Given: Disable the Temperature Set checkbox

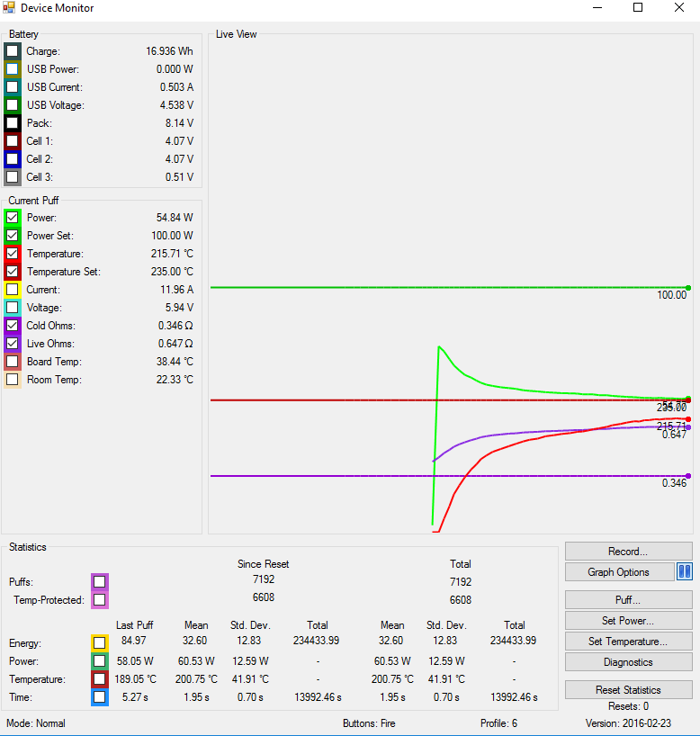Looking at the screenshot, I should pos(13,272).
